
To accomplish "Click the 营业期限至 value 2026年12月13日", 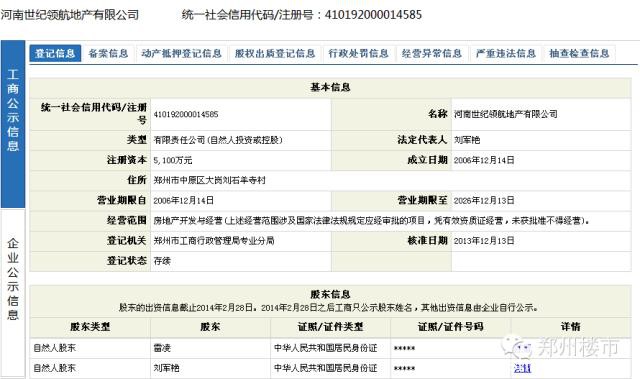I will [484, 201].
